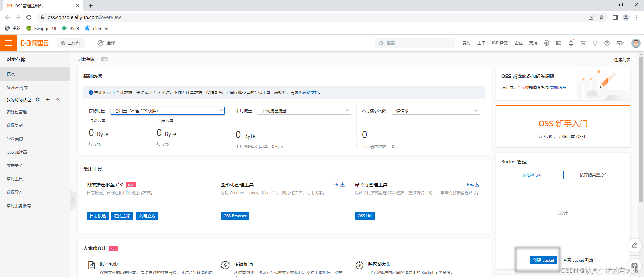Open the OSS 新手入门 banner
The width and height of the screenshot is (644, 277).
pyautogui.click(x=563, y=127)
